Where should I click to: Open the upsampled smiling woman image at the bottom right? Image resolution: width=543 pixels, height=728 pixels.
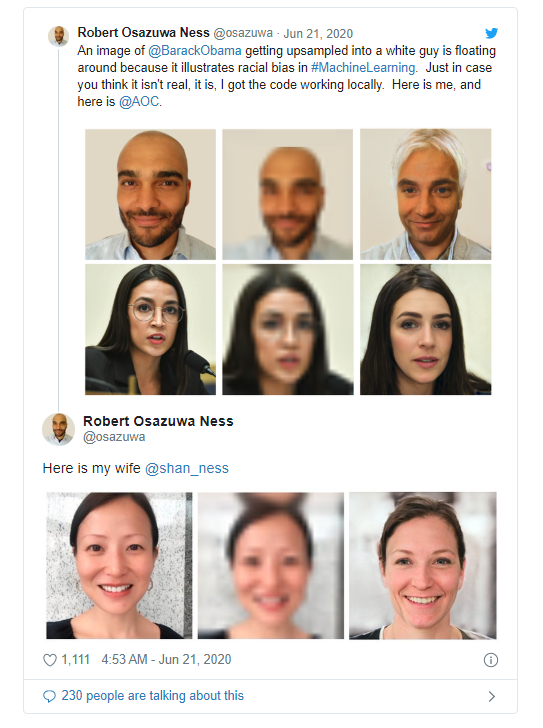coord(423,566)
